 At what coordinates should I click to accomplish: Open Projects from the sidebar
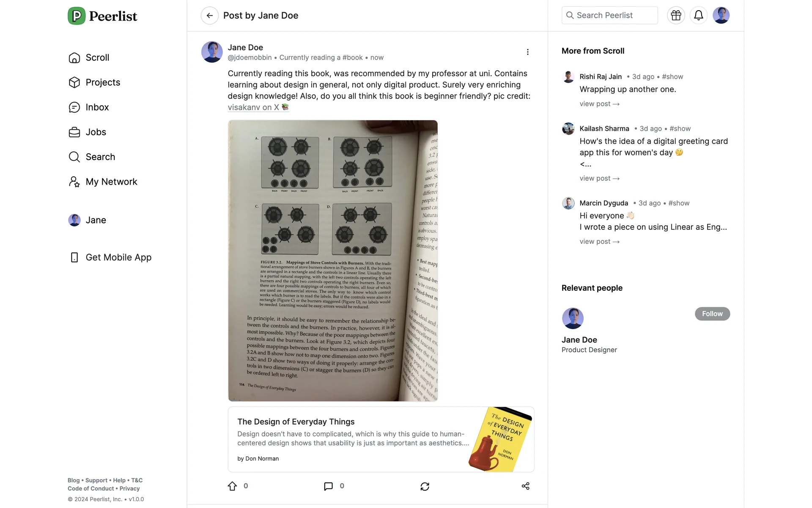[x=103, y=83]
